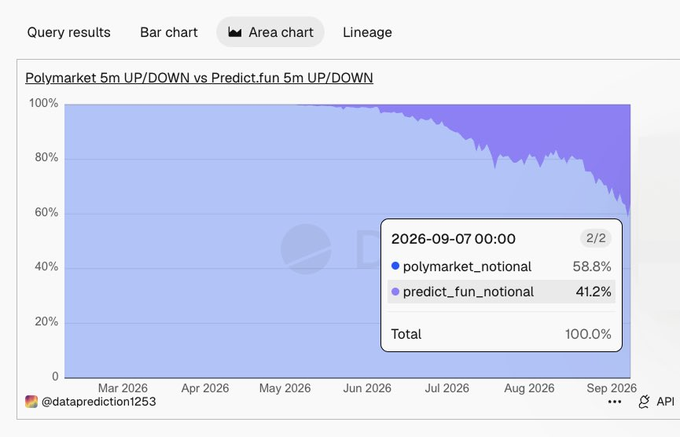Image resolution: width=680 pixels, height=437 pixels.
Task: Click the 100% y-axis label
Action: pos(43,103)
